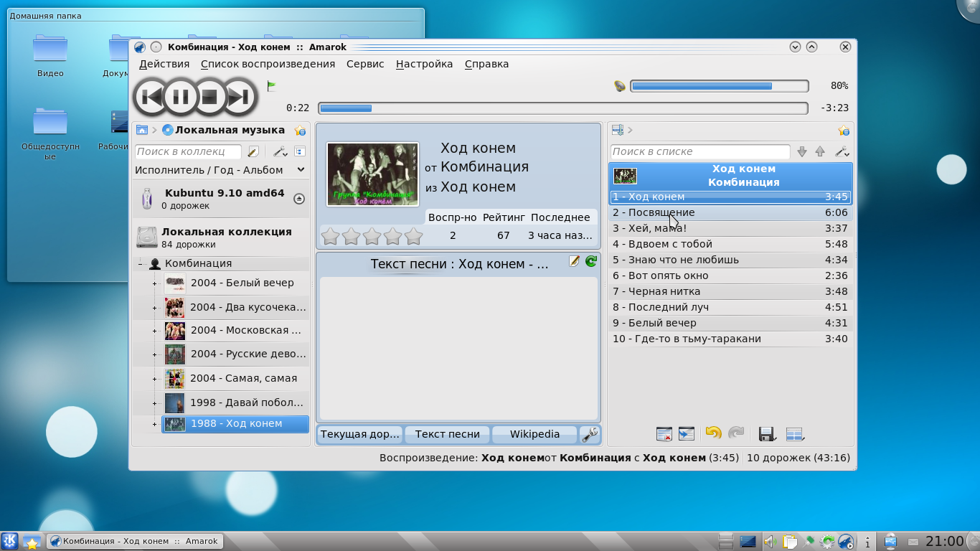980x551 pixels.
Task: Select the 1988 - Ход конем album
Action: pyautogui.click(x=235, y=424)
